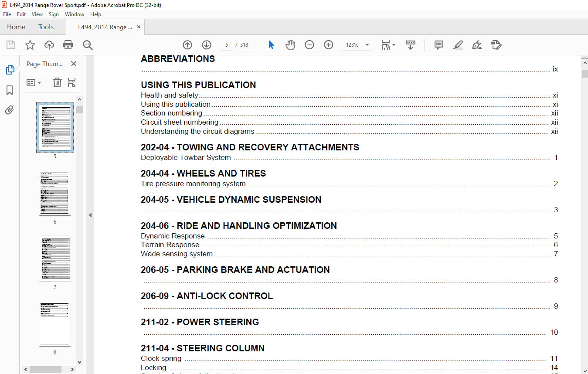Viewport: 588px width, 374px height.
Task: Switch to the Tools tab
Action: (46, 27)
